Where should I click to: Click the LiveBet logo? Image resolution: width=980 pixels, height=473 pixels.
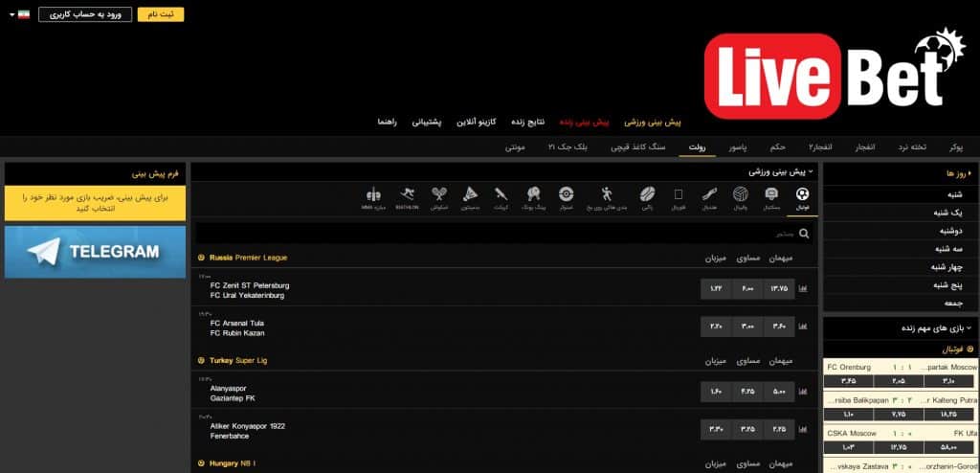(835, 74)
